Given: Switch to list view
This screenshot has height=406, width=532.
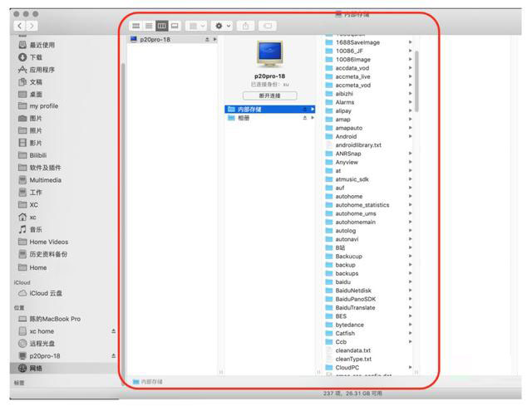Looking at the screenshot, I should 149,26.
